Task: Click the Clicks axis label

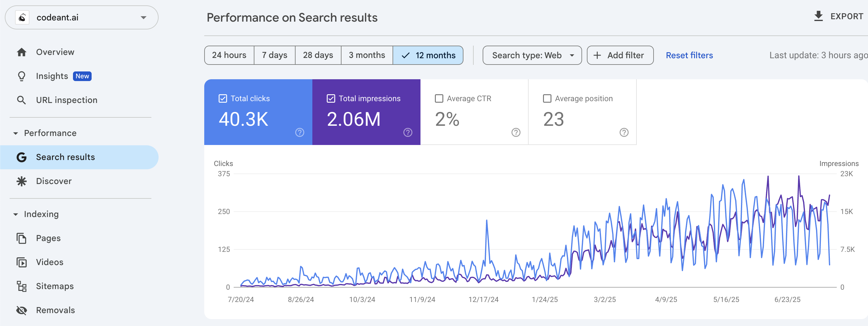Action: (223, 163)
